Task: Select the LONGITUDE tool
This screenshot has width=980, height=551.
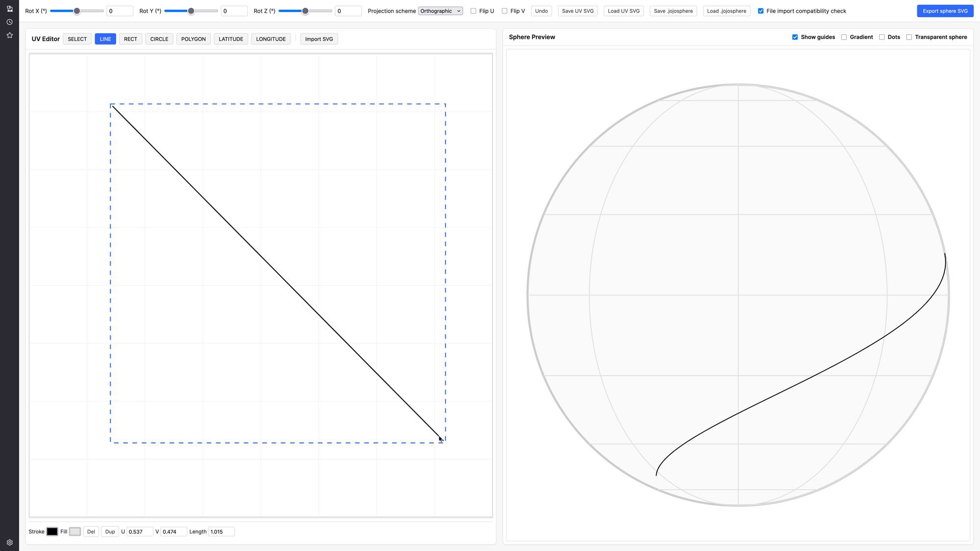Action: [x=271, y=39]
